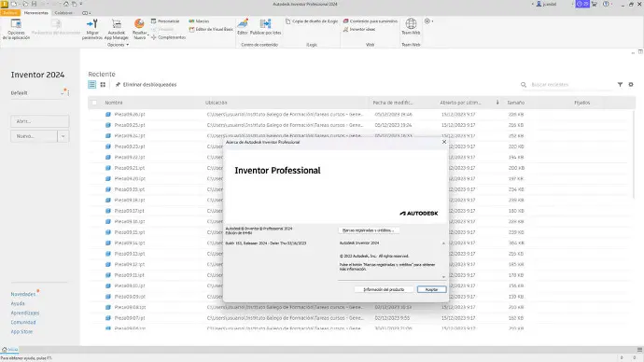Close the Acerca de Autodesk Inventor dialog
644x362 pixels.
click(x=444, y=142)
